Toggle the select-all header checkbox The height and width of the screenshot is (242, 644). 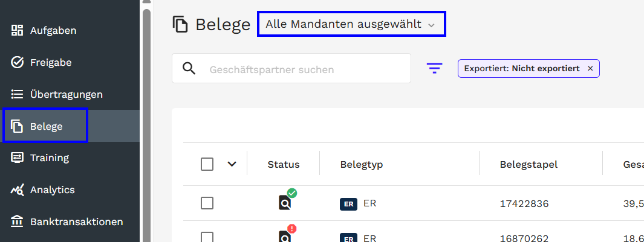pyautogui.click(x=207, y=164)
